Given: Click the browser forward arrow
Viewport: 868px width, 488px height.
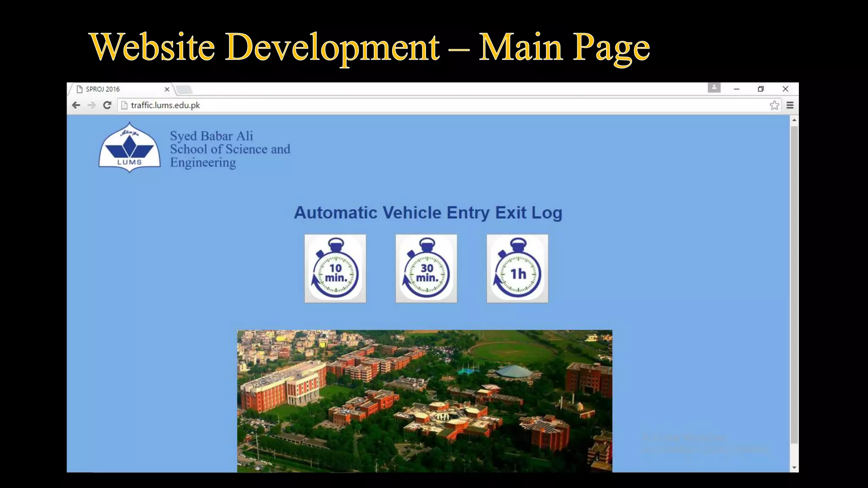Looking at the screenshot, I should (92, 105).
